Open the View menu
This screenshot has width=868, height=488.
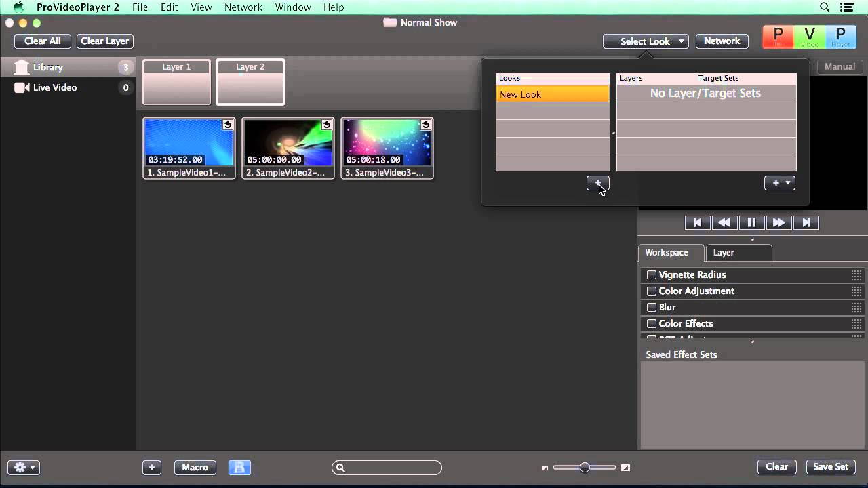click(x=201, y=7)
